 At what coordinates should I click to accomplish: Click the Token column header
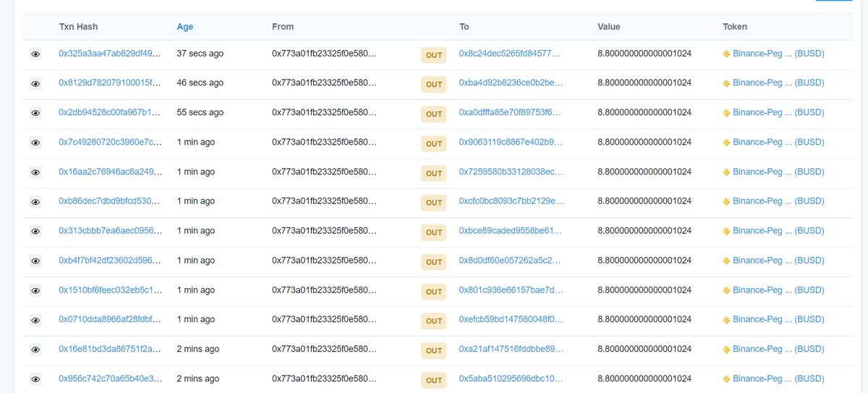click(735, 27)
